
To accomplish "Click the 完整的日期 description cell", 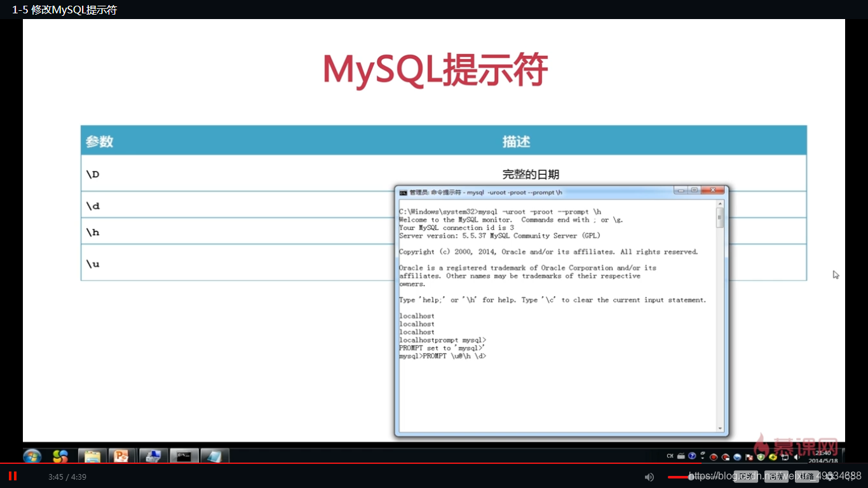I will pyautogui.click(x=531, y=174).
